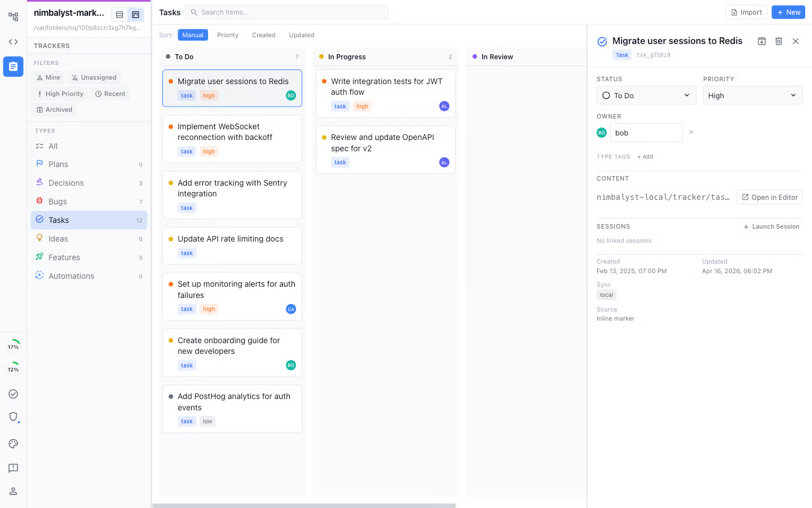The width and height of the screenshot is (812, 508).
Task: Delete the task with trash icon
Action: click(x=779, y=41)
